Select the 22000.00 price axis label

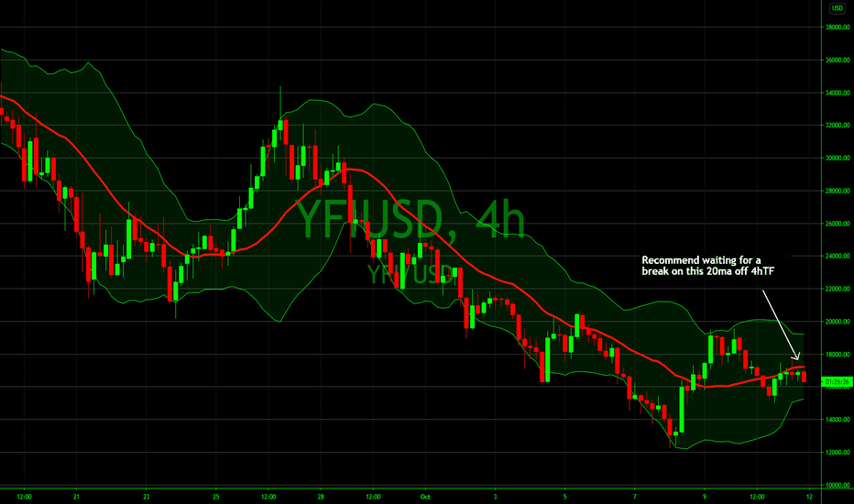[x=838, y=289]
